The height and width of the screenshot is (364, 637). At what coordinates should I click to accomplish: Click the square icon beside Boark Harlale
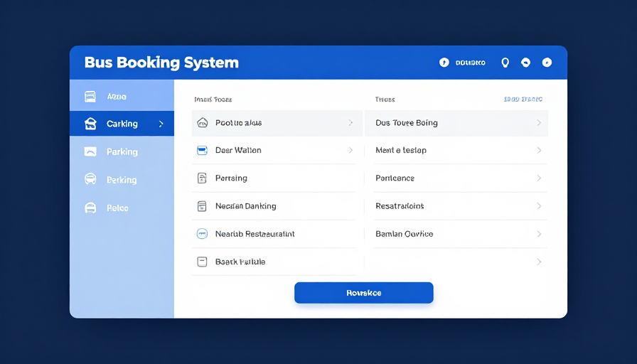click(202, 262)
